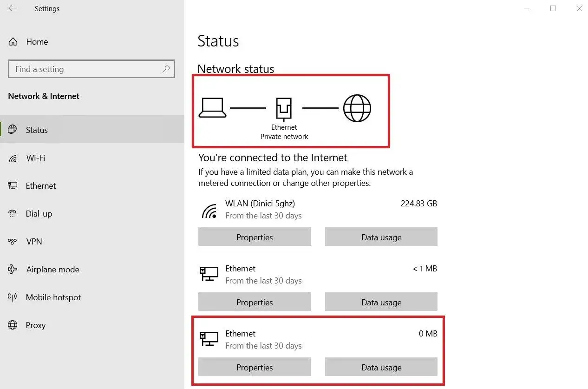Image resolution: width=588 pixels, height=389 pixels.
Task: View Data usage for < 1 MB Ethernet
Action: click(381, 302)
